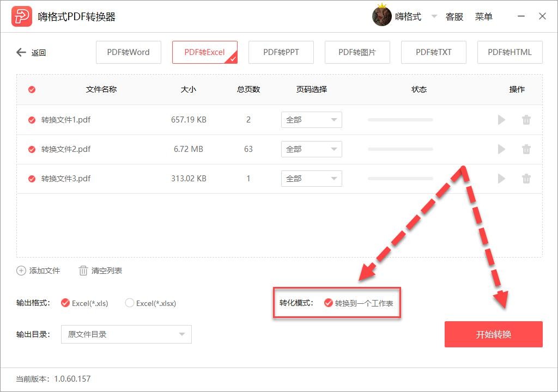Toggle 转换到一个工作表 option

[328, 303]
